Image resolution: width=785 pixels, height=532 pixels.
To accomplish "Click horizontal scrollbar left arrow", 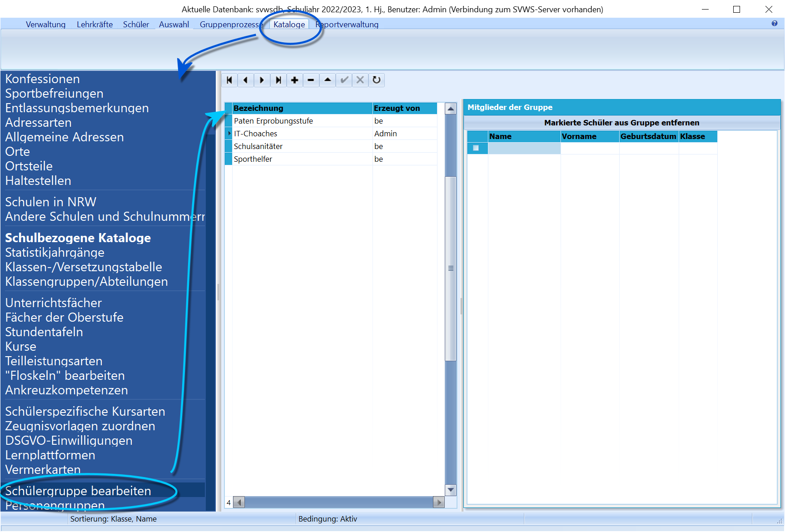I will tap(239, 502).
